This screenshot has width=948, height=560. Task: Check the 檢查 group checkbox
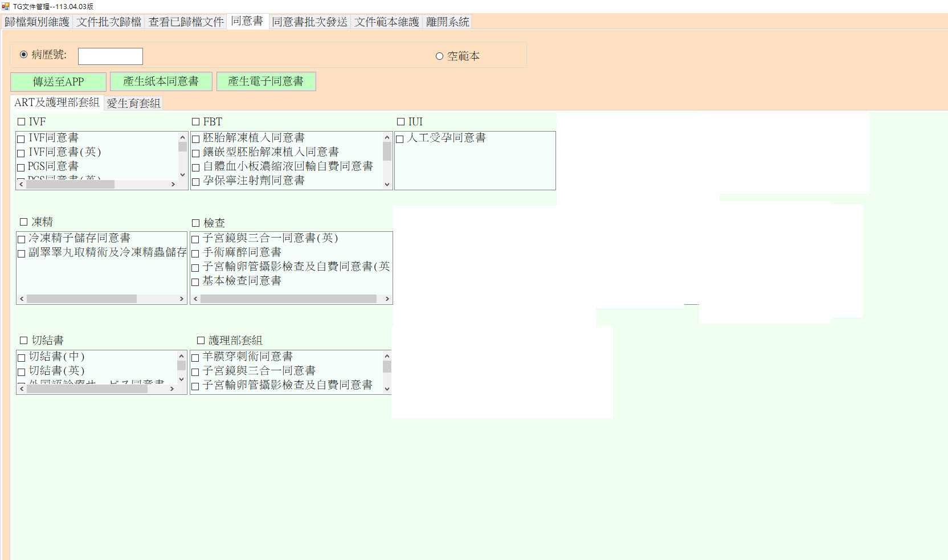coord(195,223)
